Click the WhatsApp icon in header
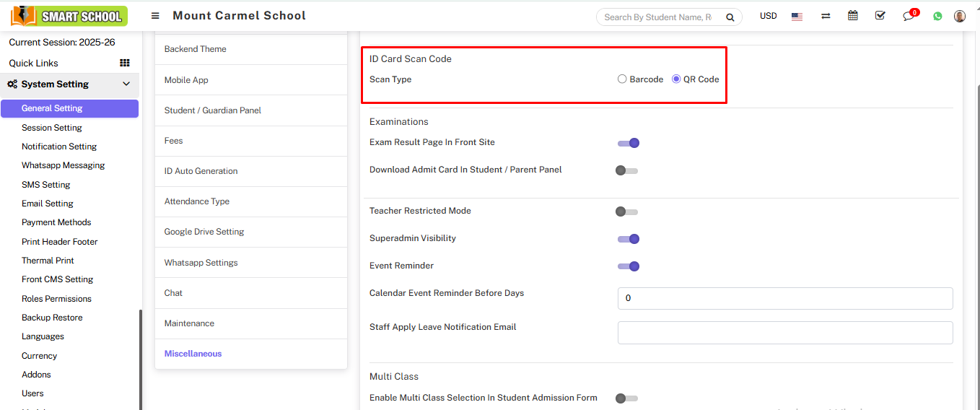Viewport: 980px width, 410px height. coord(937,17)
